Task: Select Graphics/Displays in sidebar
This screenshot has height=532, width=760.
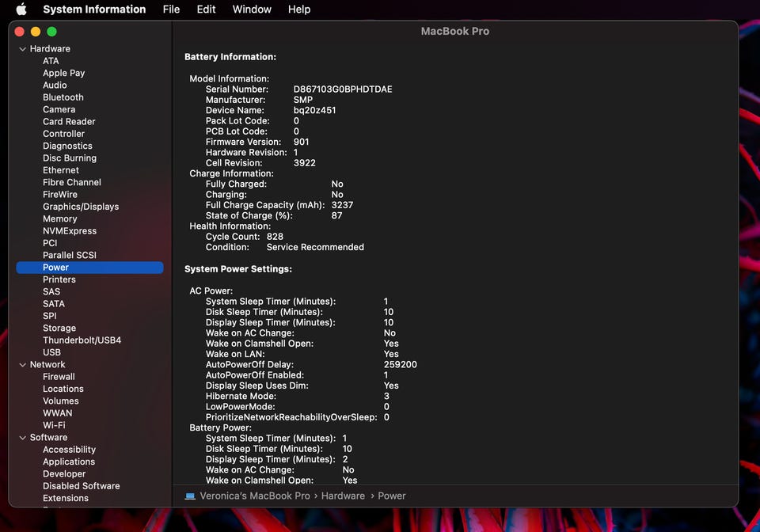Action: tap(81, 207)
